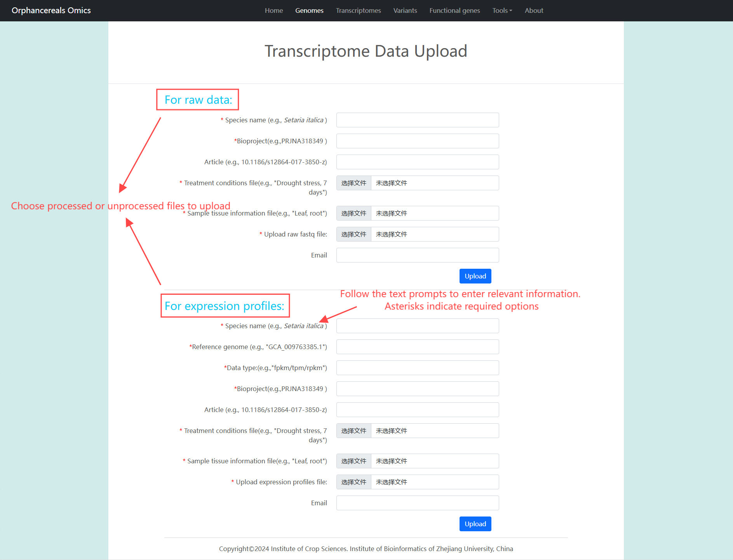Choose expression profiles treatment conditions file
Viewport: 733px width, 560px height.
[354, 431]
